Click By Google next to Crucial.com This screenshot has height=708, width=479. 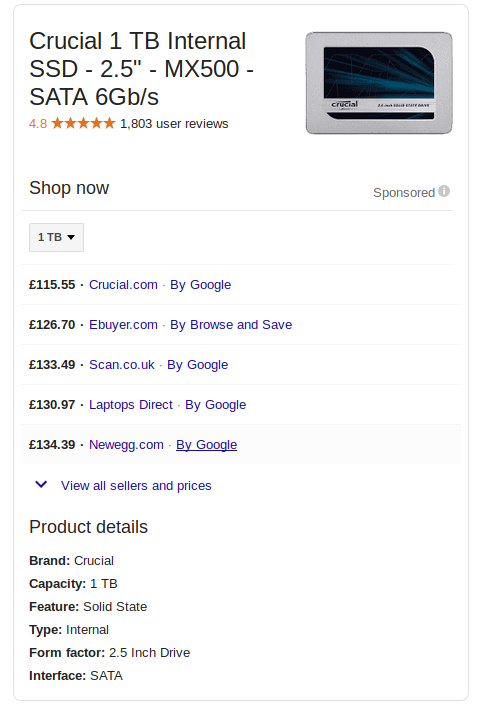click(x=200, y=285)
